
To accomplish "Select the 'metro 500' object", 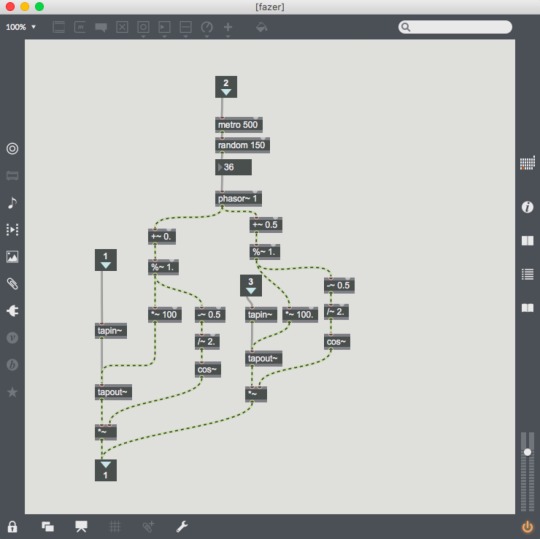I will 239,125.
